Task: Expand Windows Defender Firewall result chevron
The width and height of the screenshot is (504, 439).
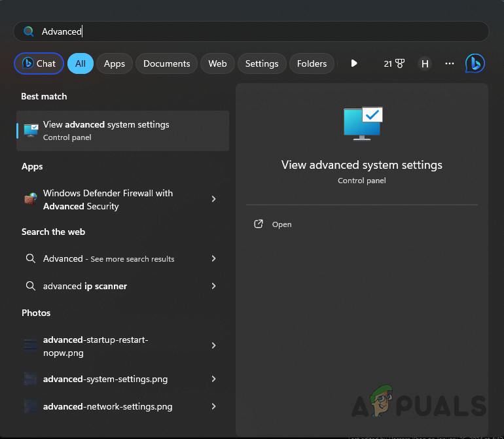Action: [214, 199]
